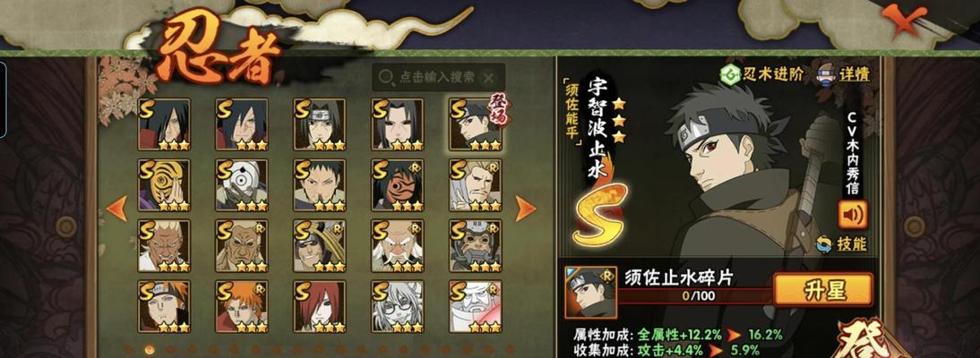Select the first Madara portrait in top row
The height and width of the screenshot is (358, 980).
tap(164, 124)
